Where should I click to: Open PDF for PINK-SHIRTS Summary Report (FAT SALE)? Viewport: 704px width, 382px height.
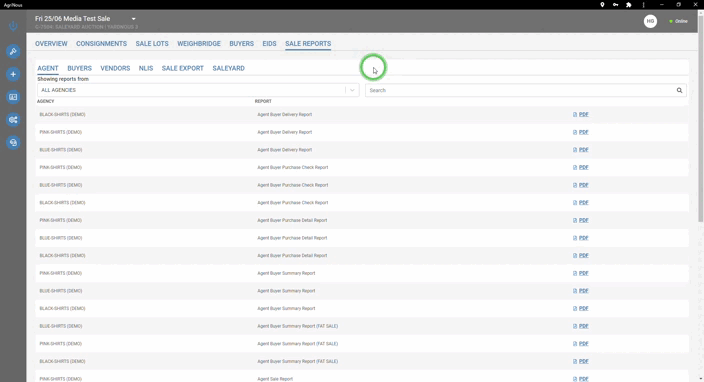583,344
